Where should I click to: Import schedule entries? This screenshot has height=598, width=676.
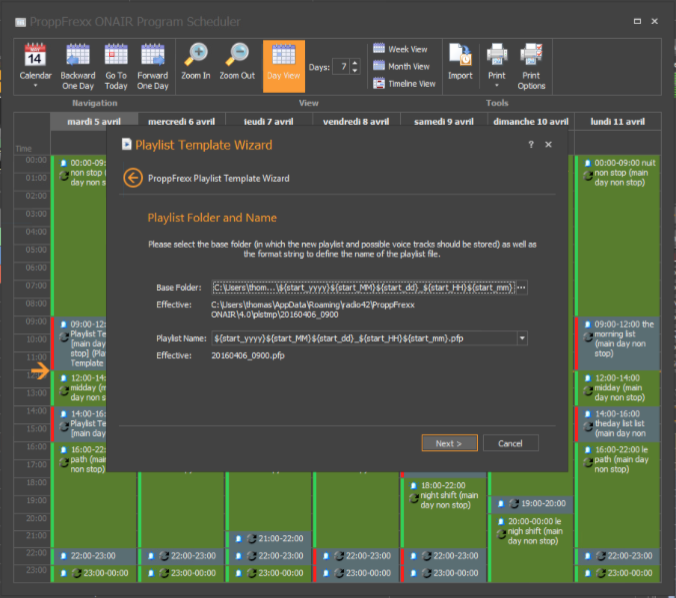pos(460,62)
